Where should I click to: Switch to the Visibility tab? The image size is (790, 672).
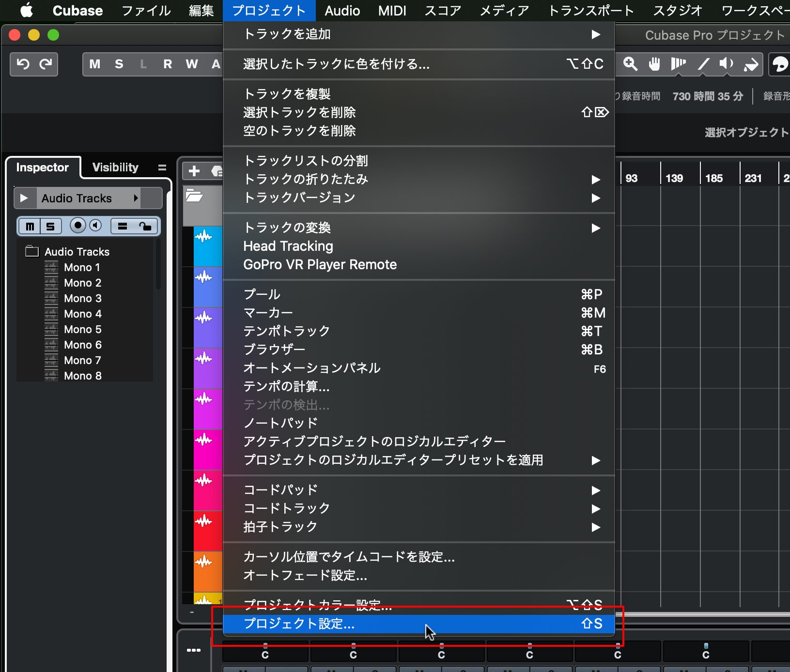pos(115,168)
